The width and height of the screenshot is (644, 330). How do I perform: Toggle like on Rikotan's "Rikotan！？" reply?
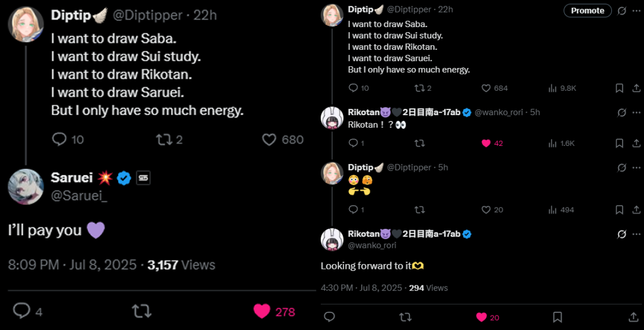click(x=486, y=143)
